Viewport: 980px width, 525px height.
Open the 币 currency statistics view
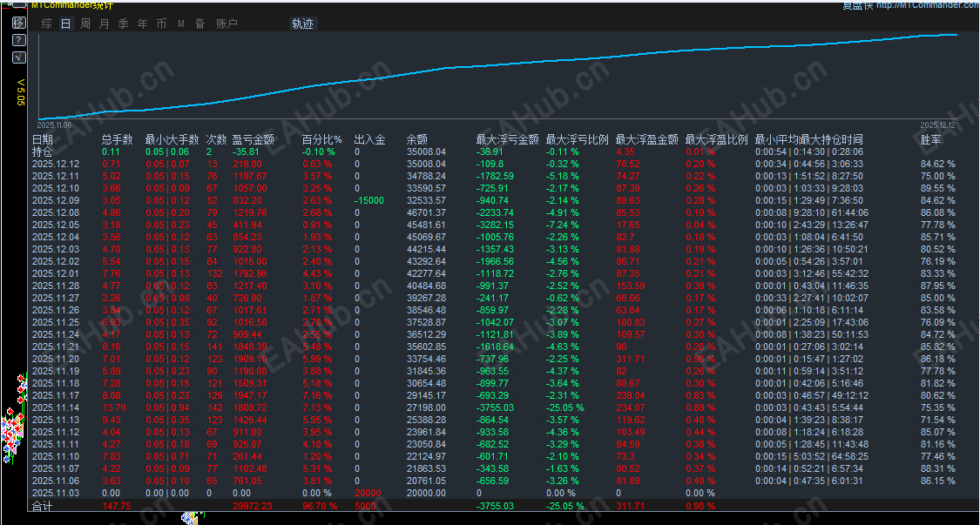coord(161,24)
